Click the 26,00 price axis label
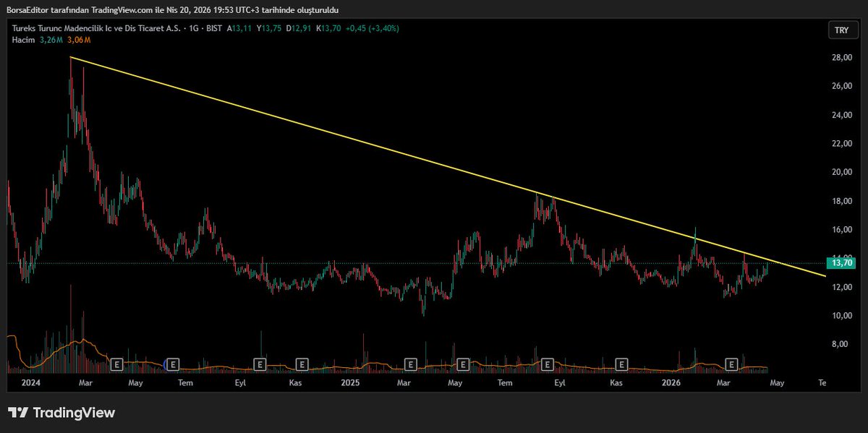The height and width of the screenshot is (433, 868). pos(841,86)
